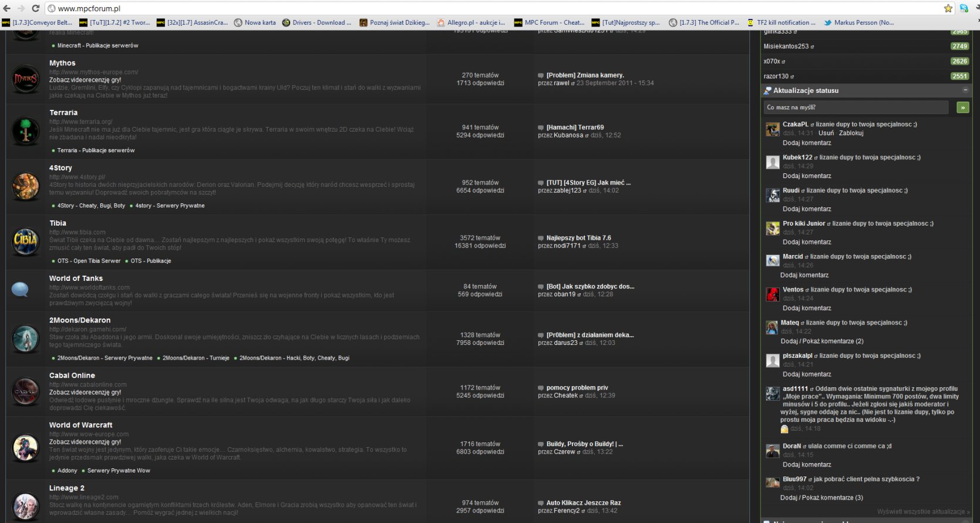The height and width of the screenshot is (523, 980).
Task: Open World of Tanks forum title
Action: (x=76, y=278)
